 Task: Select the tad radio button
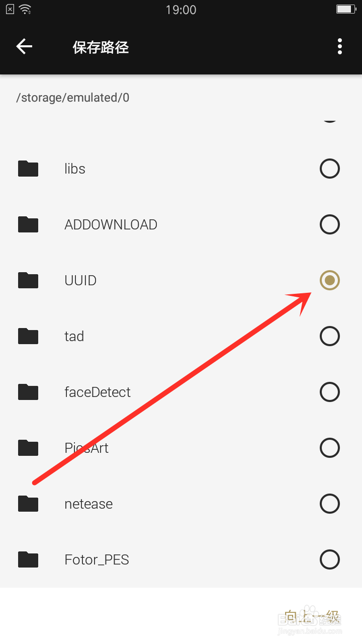(330, 336)
